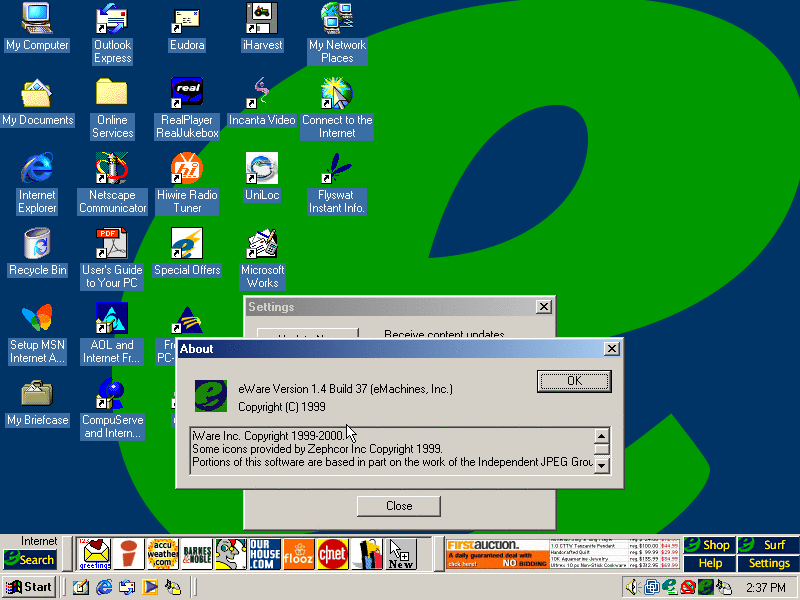The width and height of the screenshot is (800, 600).
Task: Click the Internet Search button
Action: [30, 560]
